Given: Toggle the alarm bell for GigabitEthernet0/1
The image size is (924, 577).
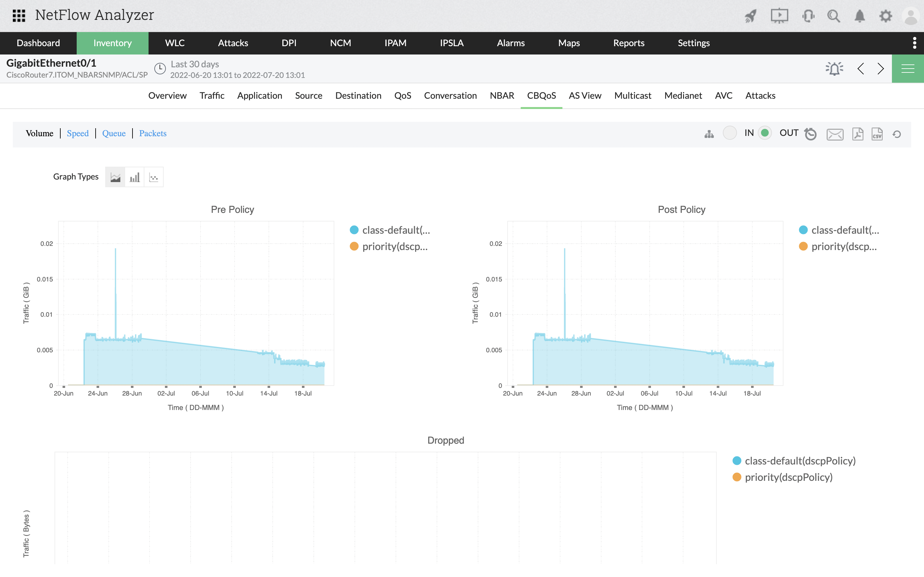Looking at the screenshot, I should 834,68.
